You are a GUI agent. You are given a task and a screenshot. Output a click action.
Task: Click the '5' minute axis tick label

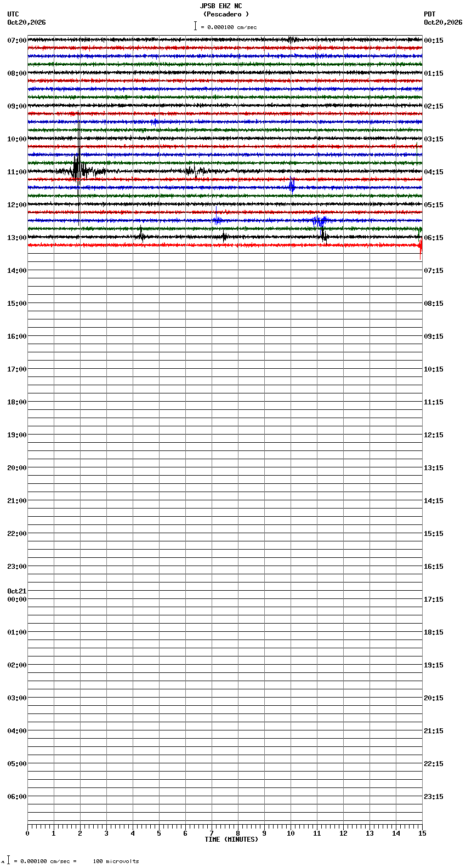coord(159,833)
